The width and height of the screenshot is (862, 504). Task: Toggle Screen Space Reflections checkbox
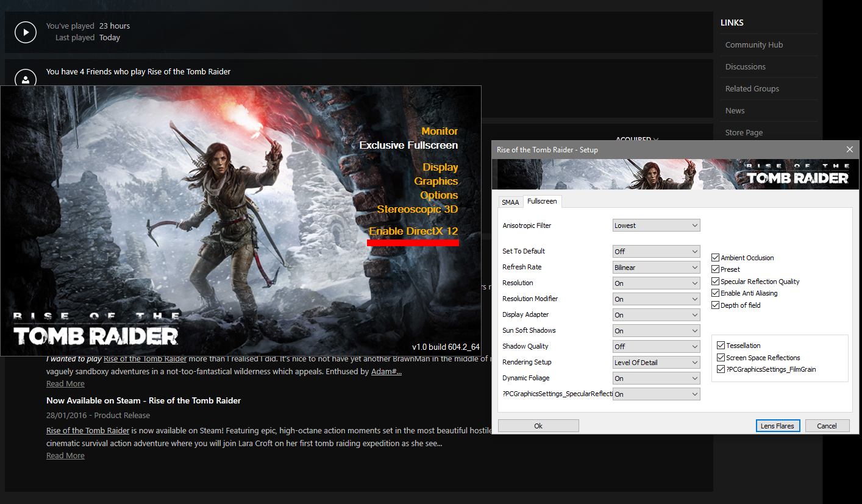coord(721,358)
